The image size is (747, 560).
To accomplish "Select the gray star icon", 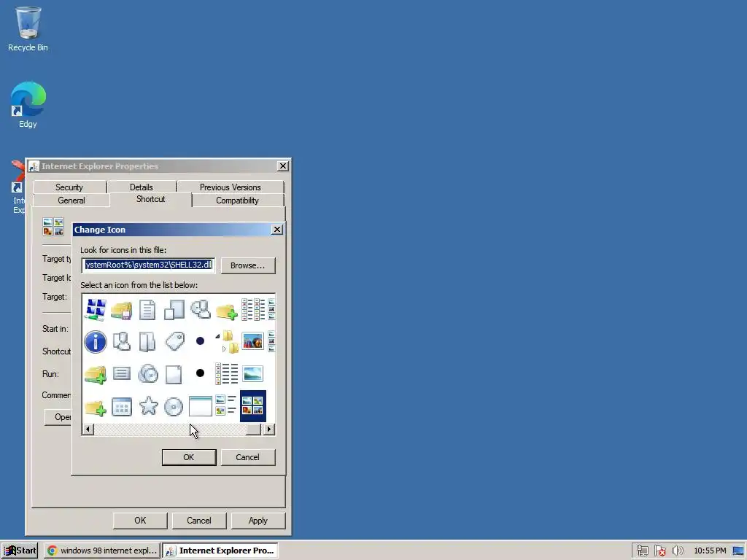I will pyautogui.click(x=148, y=405).
